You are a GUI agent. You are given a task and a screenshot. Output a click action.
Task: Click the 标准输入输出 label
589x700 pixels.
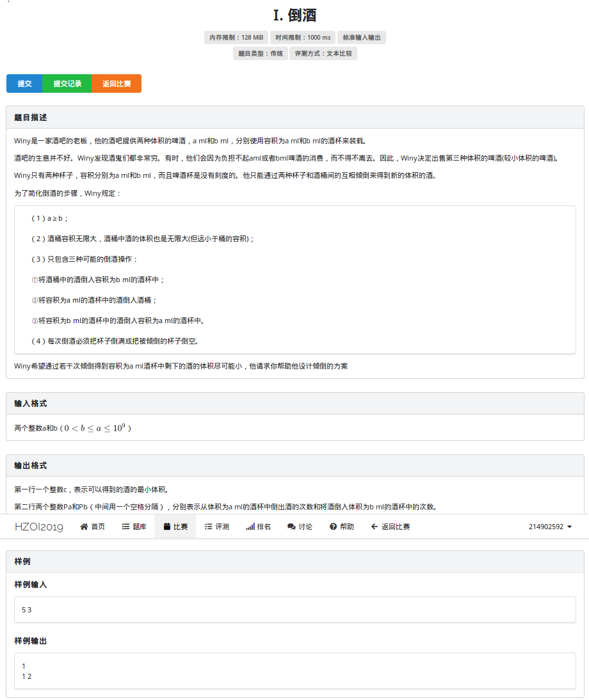(362, 38)
